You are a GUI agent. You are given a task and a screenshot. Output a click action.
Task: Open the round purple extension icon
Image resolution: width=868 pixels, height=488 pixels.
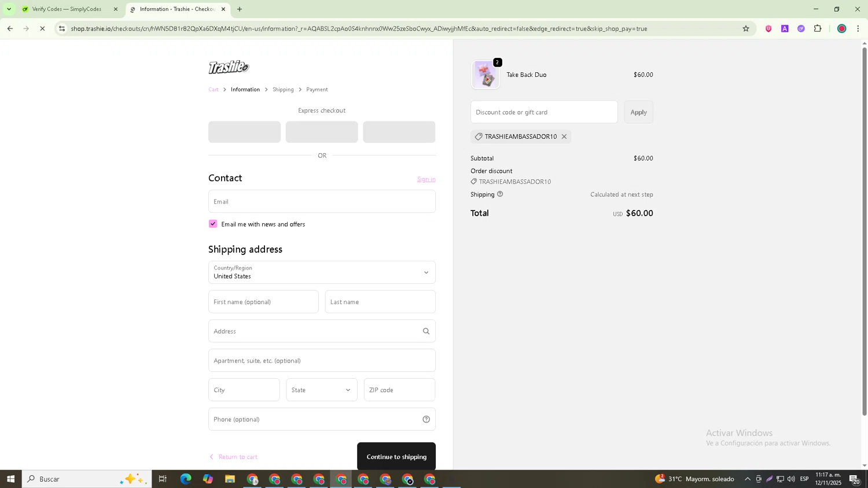[801, 28]
